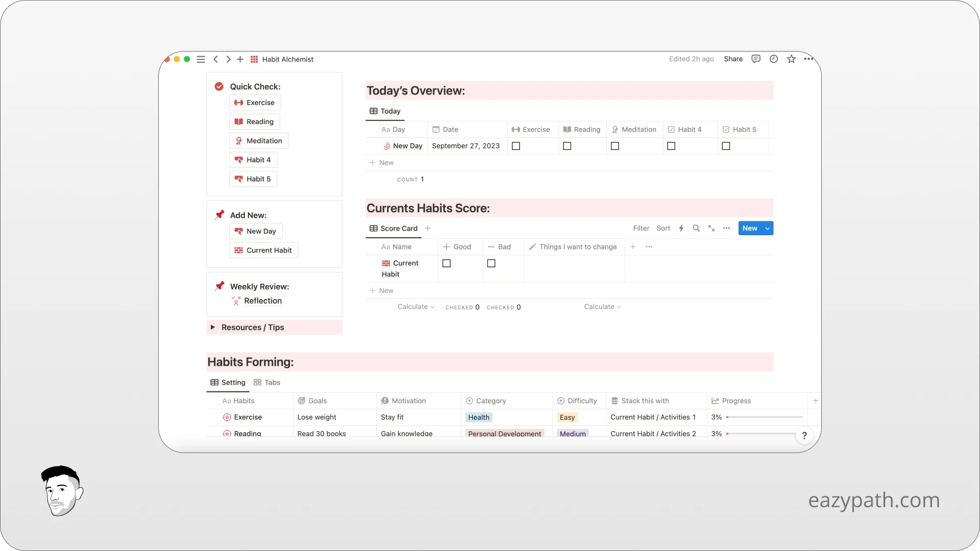Click the Habits Forming settings icon
The image size is (980, 551).
(214, 382)
